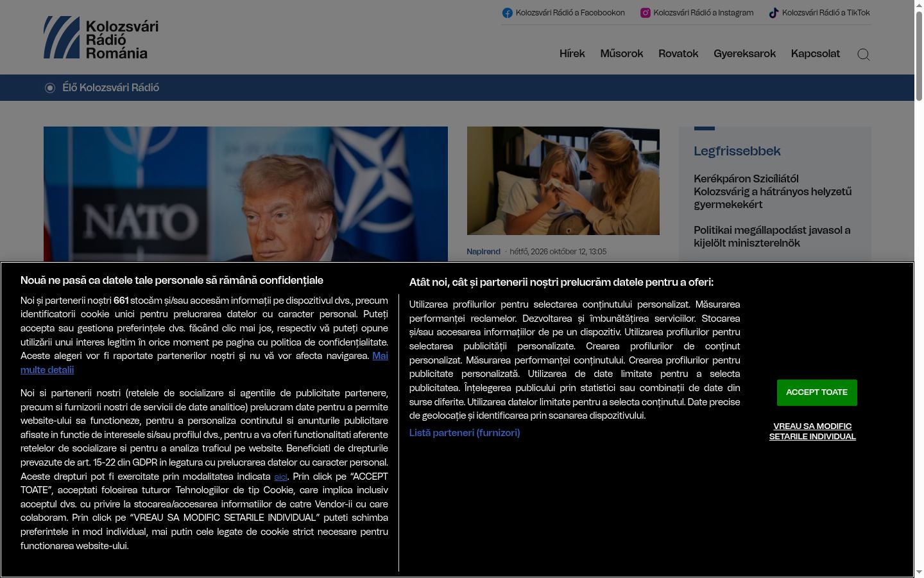Click the Kolozsvári Rádió România logo

click(x=101, y=38)
